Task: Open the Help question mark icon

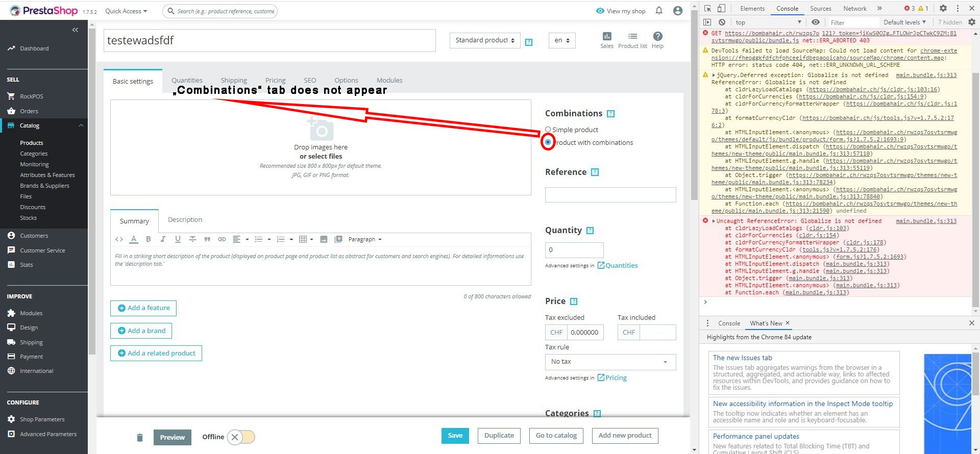Action: (x=658, y=40)
